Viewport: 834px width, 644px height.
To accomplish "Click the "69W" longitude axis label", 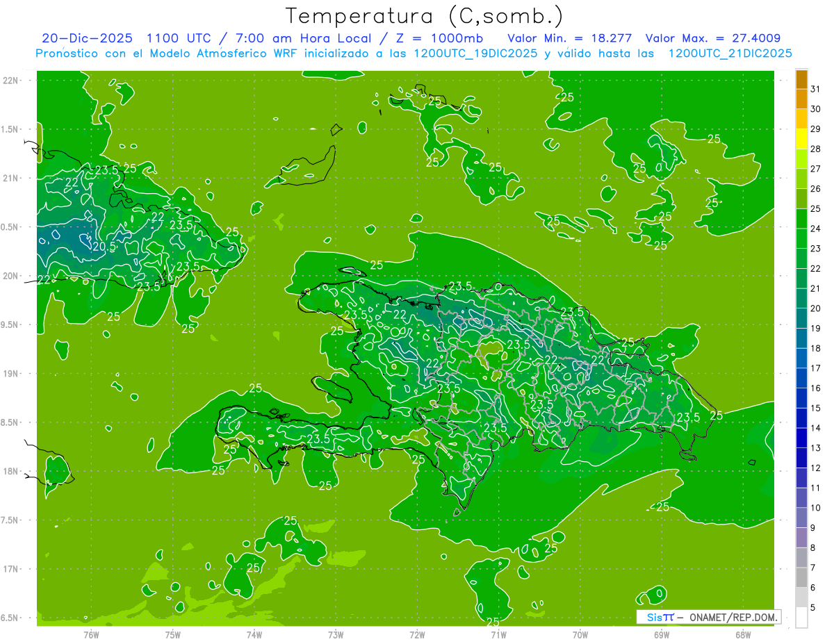I will [x=662, y=634].
